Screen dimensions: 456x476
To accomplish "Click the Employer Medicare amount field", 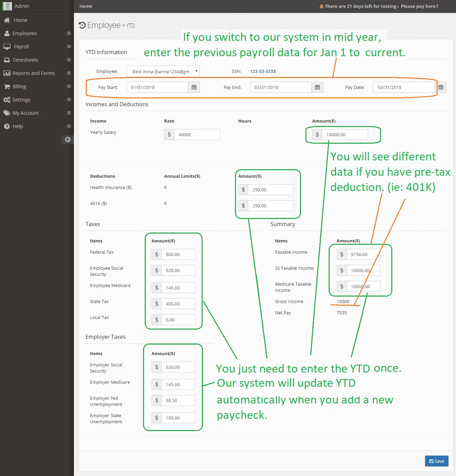I will tap(178, 384).
